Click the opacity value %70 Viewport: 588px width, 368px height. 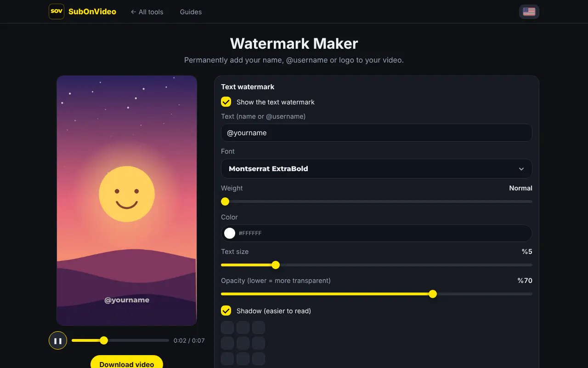[x=525, y=281]
